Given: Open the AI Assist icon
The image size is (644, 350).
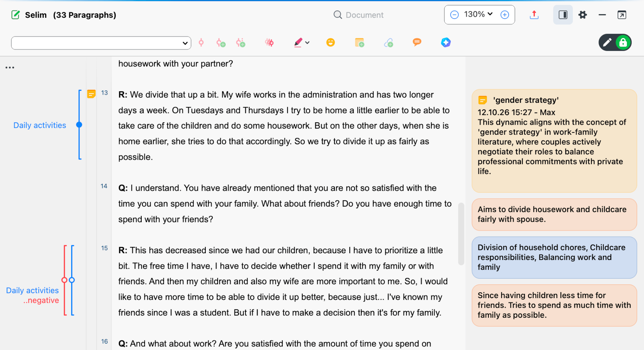Looking at the screenshot, I should [446, 42].
